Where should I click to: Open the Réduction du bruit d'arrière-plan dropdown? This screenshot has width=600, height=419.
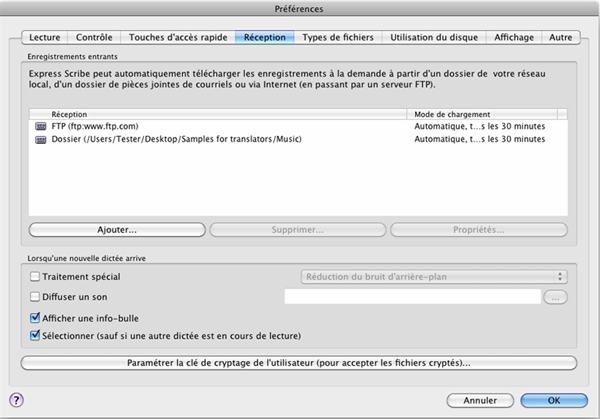pyautogui.click(x=434, y=276)
